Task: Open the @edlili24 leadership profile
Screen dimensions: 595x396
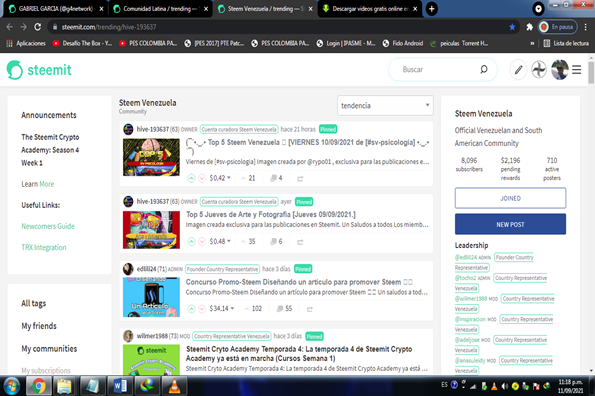Action: tap(466, 257)
